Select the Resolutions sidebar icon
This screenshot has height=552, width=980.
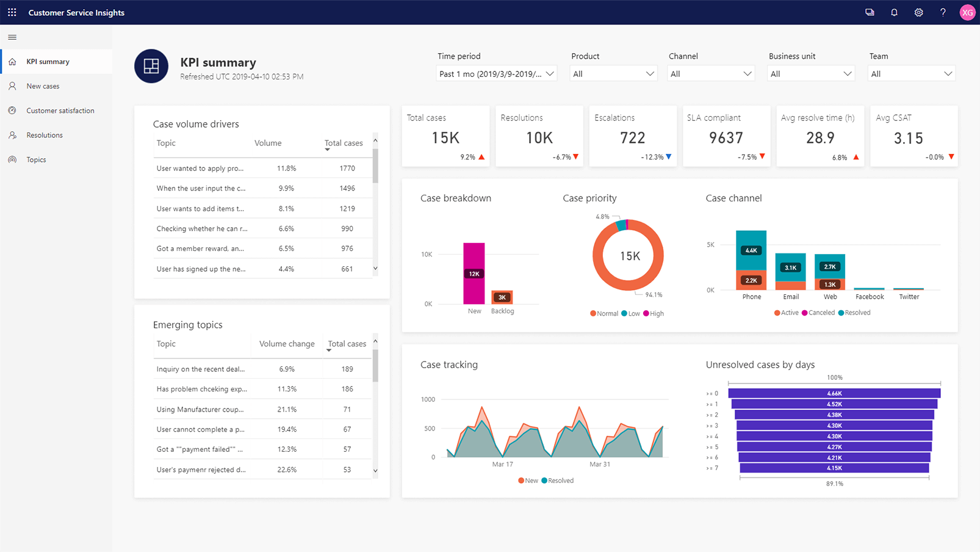click(x=12, y=134)
